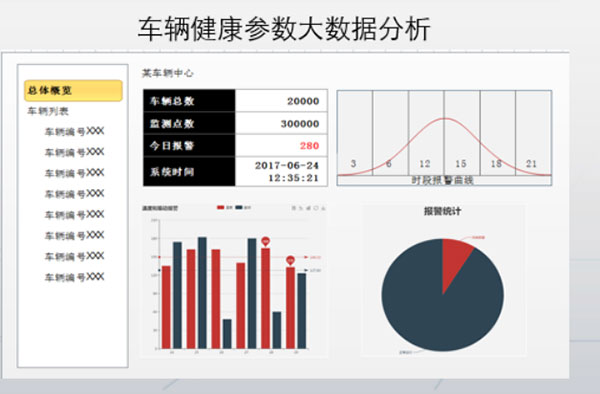Open the data view toolbox icon
This screenshot has width=600, height=394.
click(x=294, y=208)
